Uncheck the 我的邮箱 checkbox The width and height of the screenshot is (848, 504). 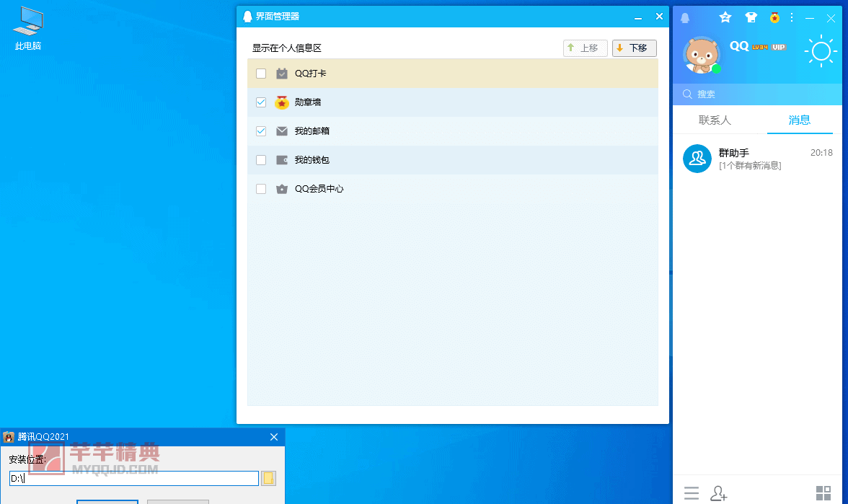[x=261, y=131]
